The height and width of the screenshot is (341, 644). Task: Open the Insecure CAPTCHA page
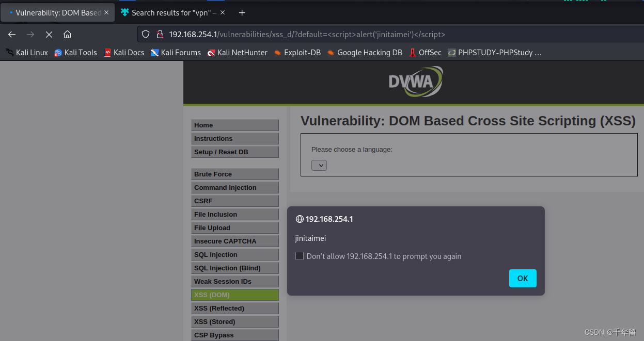click(x=235, y=241)
